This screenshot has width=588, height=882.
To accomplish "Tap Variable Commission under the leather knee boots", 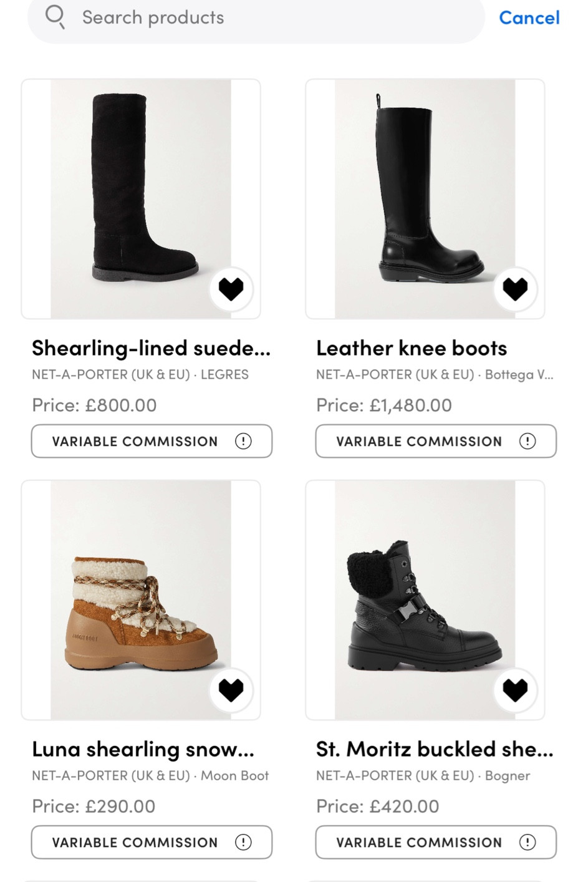I will click(x=436, y=441).
